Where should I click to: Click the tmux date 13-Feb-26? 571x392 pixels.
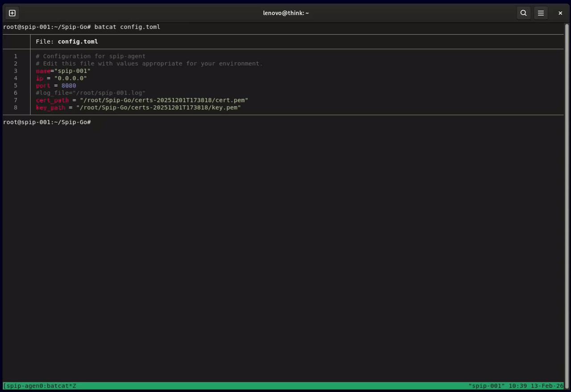click(547, 386)
